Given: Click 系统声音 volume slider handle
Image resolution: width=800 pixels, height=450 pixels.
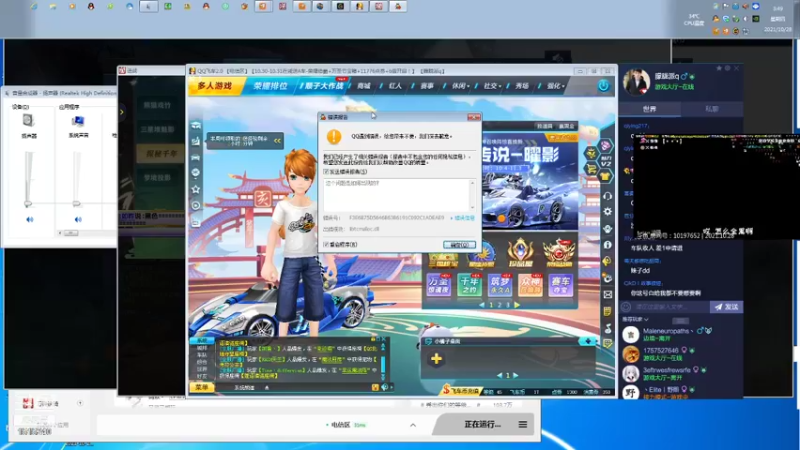Looking at the screenshot, I should pyautogui.click(x=77, y=204).
